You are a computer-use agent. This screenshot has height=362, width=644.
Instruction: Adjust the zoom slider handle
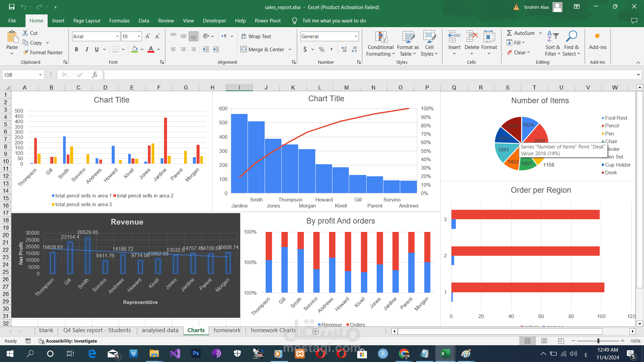(598, 341)
